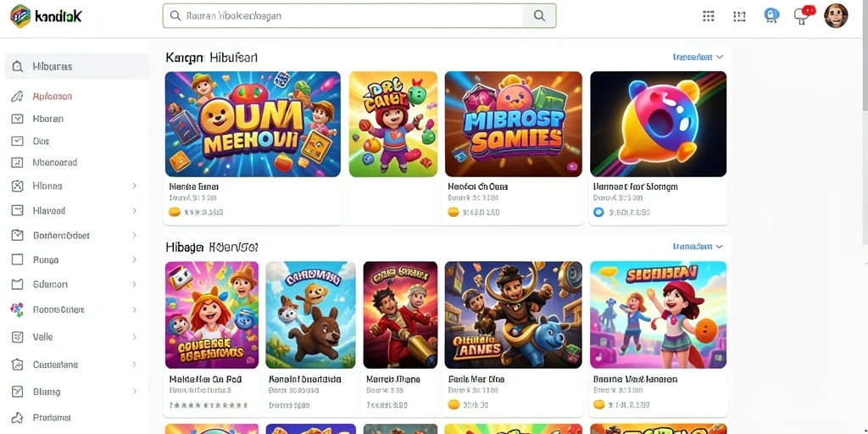Click the Valle sidebar checkbox icon
868x434 pixels.
click(17, 337)
